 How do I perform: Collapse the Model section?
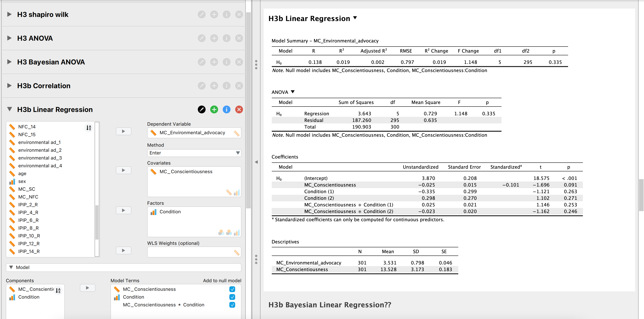tap(11, 267)
